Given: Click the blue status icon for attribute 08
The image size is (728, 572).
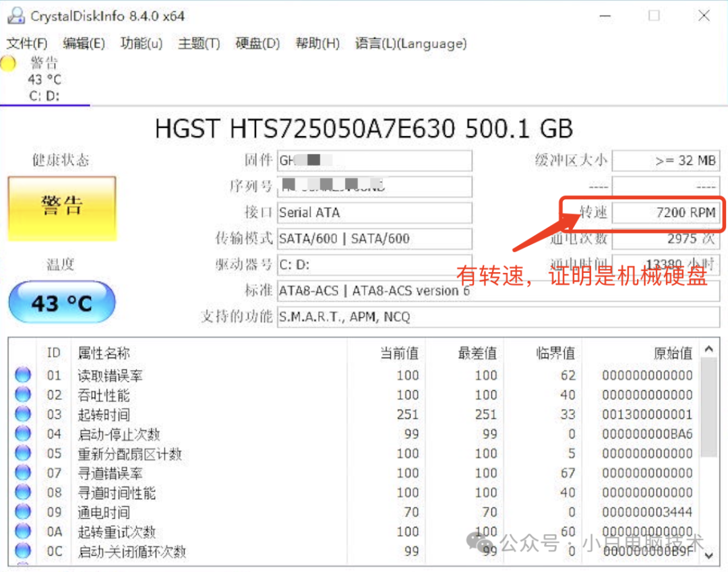Looking at the screenshot, I should (x=23, y=492).
